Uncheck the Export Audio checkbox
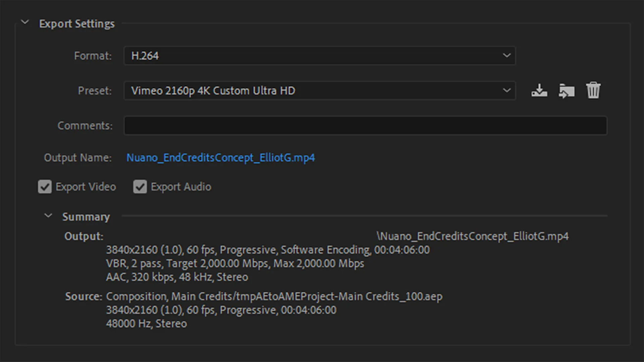This screenshot has width=644, height=362. [x=140, y=187]
